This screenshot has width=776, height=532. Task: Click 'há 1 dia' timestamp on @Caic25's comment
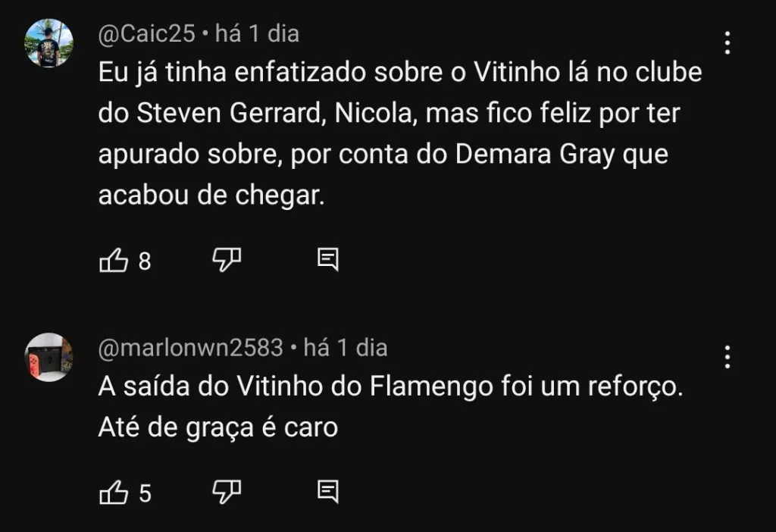[x=258, y=34]
